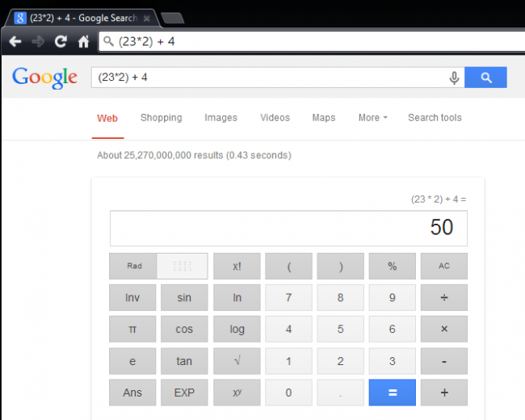Screen dimensions: 525x420
Task: Click Euler's constant e key
Action: [132, 361]
